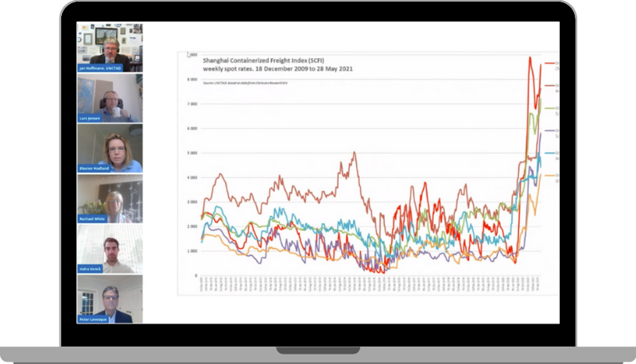Click the orange legend line marker
The height and width of the screenshot is (364, 636).
[549, 176]
